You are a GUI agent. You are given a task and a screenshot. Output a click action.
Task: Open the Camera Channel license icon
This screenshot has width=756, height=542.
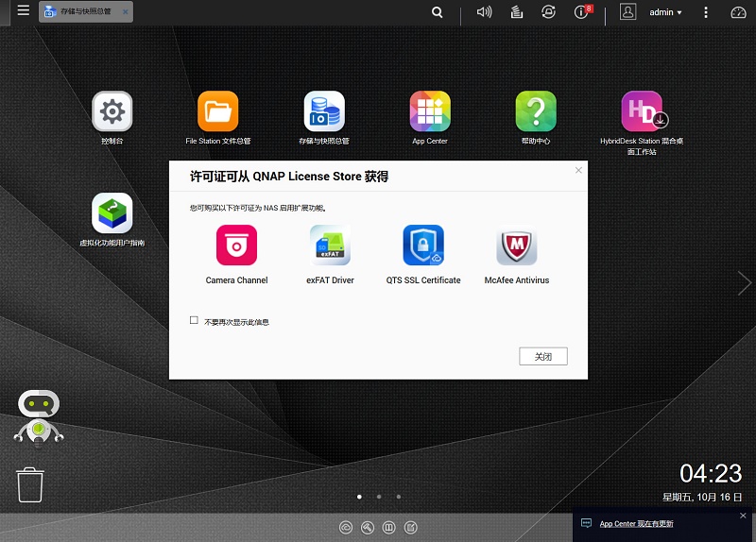(x=236, y=246)
